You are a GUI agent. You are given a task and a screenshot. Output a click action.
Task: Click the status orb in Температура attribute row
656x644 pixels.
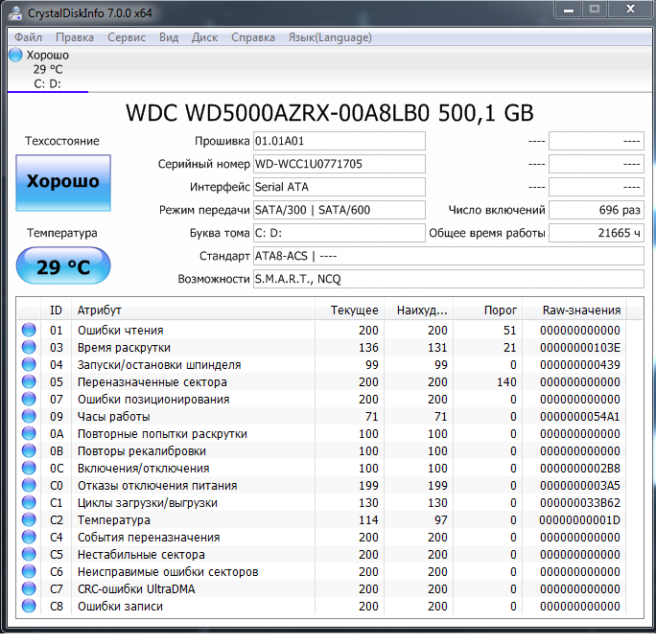coord(28,520)
